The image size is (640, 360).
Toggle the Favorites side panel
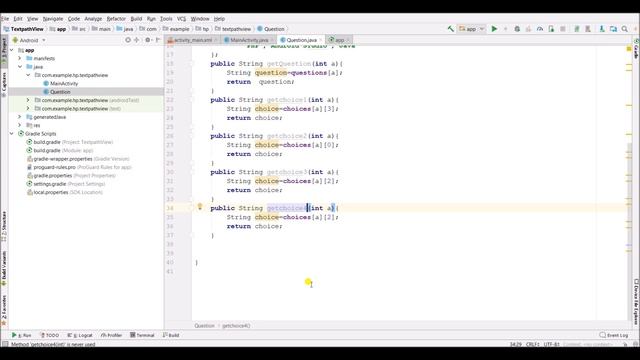[x=4, y=310]
